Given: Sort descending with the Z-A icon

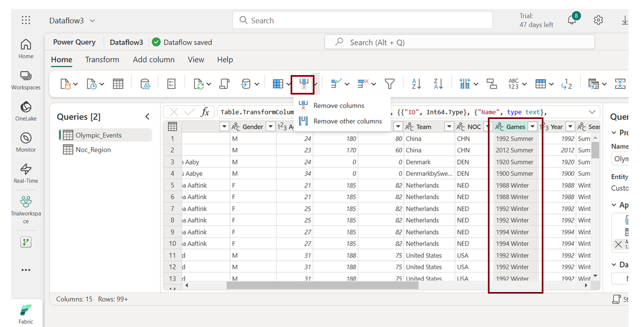Looking at the screenshot, I should (x=438, y=84).
